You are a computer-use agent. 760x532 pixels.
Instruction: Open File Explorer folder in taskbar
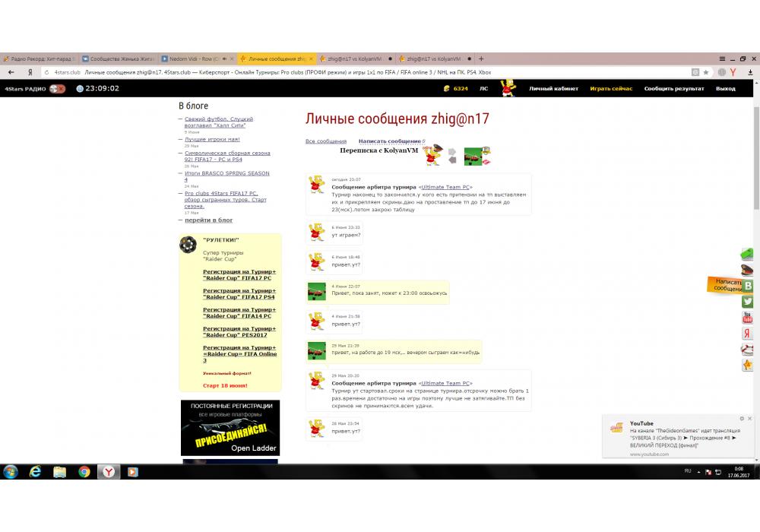(59, 472)
